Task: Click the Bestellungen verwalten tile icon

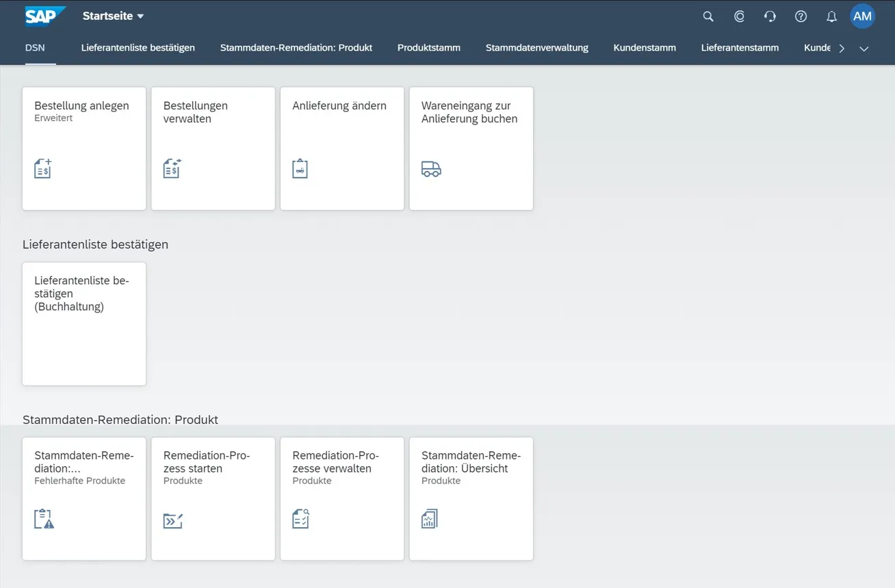Action: tap(172, 168)
